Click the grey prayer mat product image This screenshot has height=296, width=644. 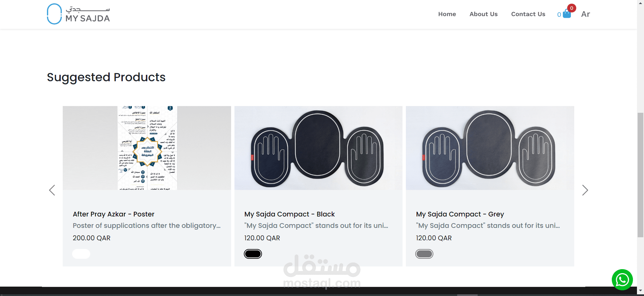[x=490, y=148]
